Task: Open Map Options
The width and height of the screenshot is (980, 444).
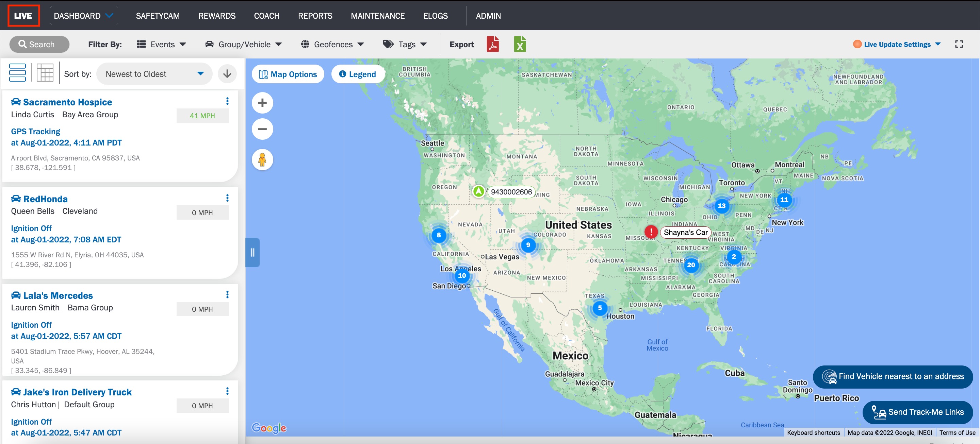Action: pos(288,74)
